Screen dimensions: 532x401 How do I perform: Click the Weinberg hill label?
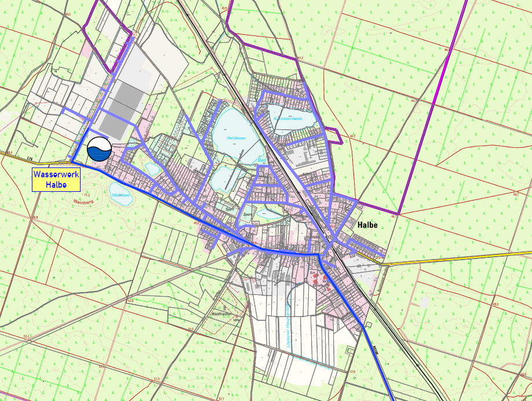pyautogui.click(x=83, y=202)
